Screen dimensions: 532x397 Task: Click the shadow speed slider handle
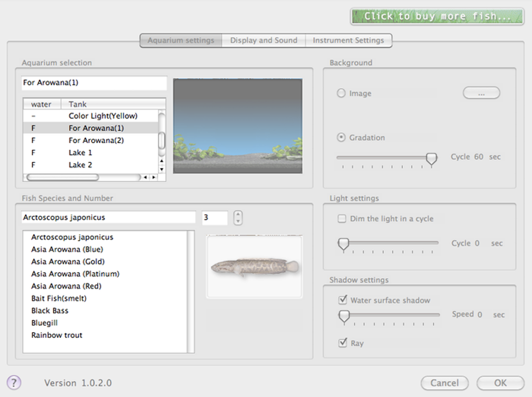point(344,316)
